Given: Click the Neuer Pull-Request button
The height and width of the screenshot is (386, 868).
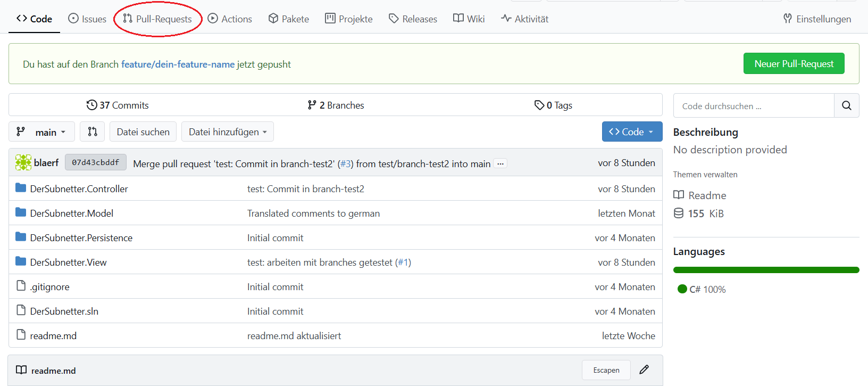Looking at the screenshot, I should tap(793, 64).
